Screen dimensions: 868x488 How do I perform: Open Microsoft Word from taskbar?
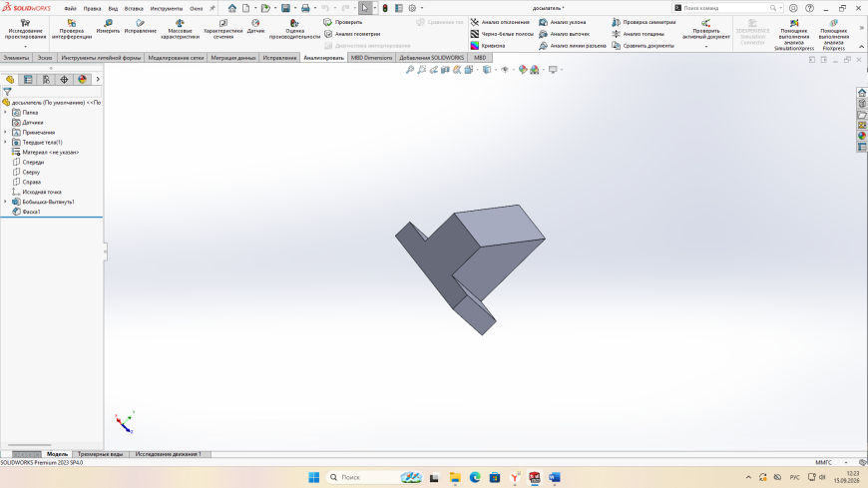pyautogui.click(x=555, y=477)
